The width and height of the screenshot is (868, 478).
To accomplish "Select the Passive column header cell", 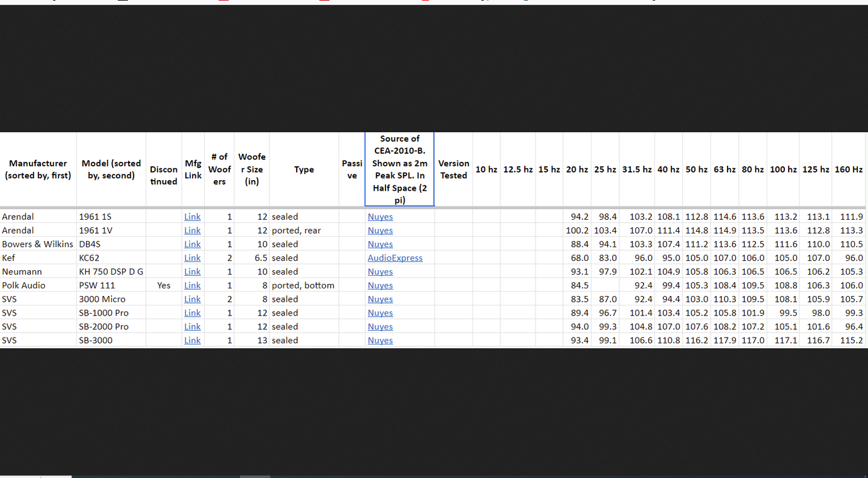I will [x=351, y=169].
